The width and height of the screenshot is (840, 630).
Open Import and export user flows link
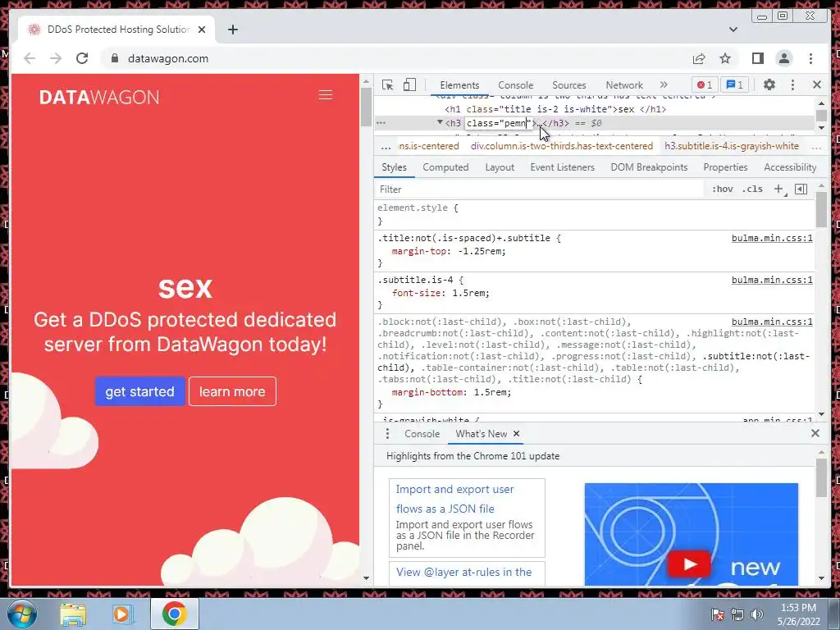(x=454, y=499)
